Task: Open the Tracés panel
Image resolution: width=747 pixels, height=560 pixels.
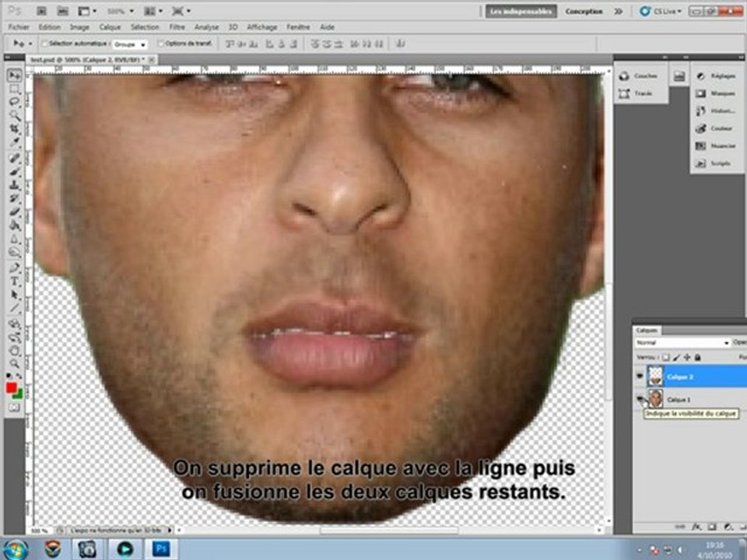Action: pos(637,94)
